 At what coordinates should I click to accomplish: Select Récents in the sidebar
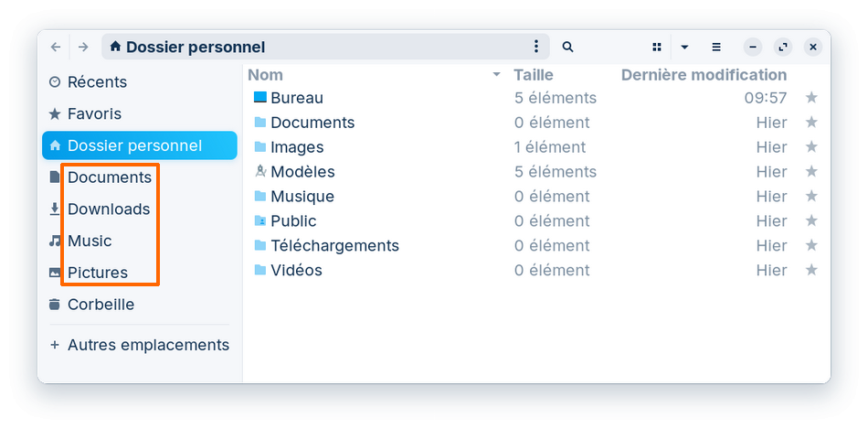click(x=97, y=82)
